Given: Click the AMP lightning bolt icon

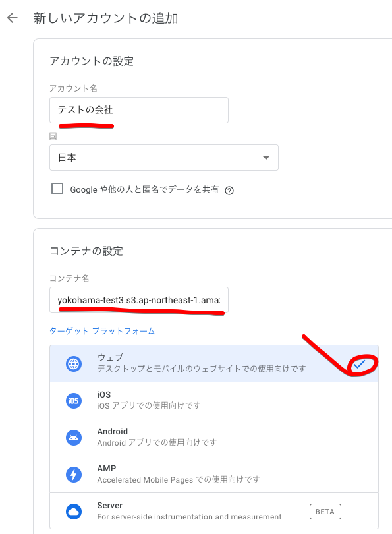Looking at the screenshot, I should tap(73, 473).
